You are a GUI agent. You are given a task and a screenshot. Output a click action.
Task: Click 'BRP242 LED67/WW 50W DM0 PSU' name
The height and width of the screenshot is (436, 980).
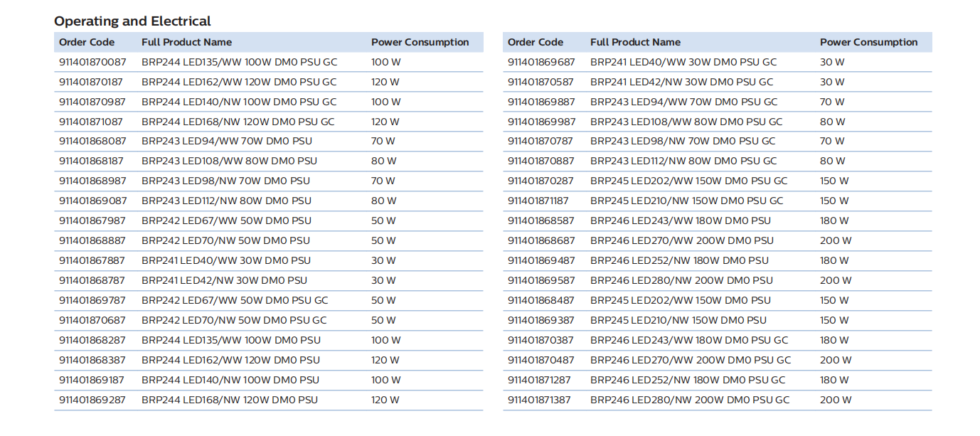227,220
